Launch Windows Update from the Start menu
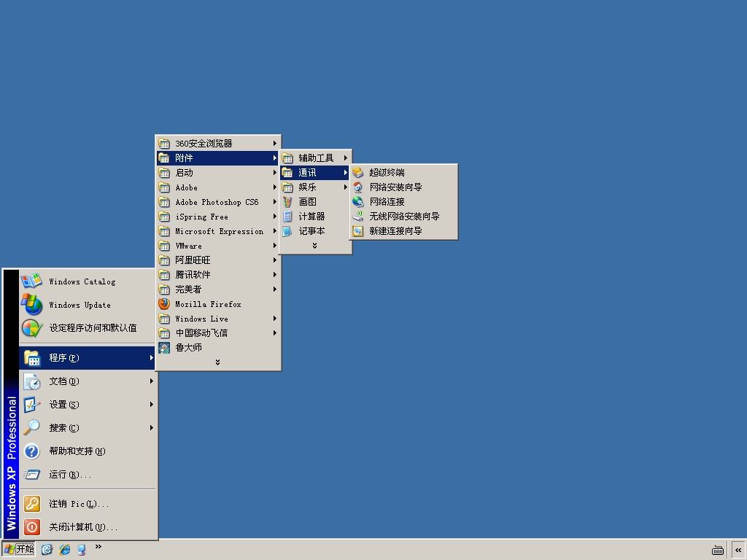The width and height of the screenshot is (747, 560). (88, 305)
